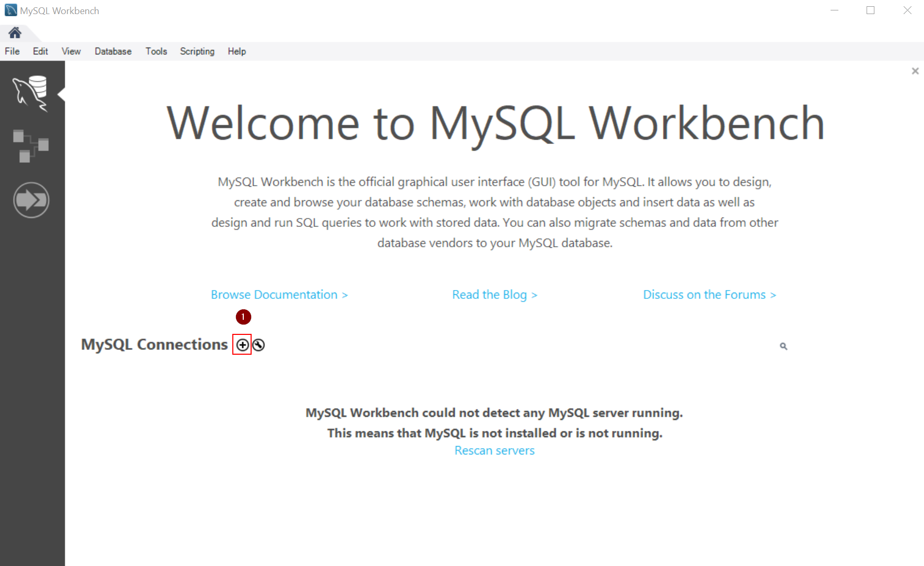
Task: Click the MySQL Workbench title bar app icon
Action: [10, 10]
